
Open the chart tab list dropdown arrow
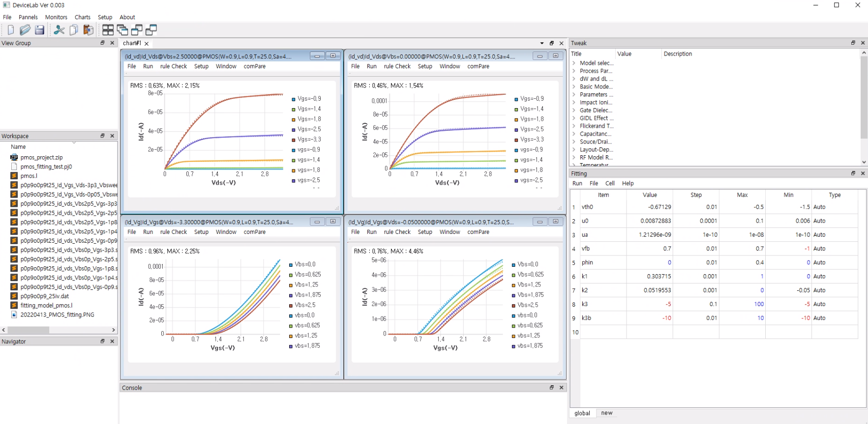point(542,43)
